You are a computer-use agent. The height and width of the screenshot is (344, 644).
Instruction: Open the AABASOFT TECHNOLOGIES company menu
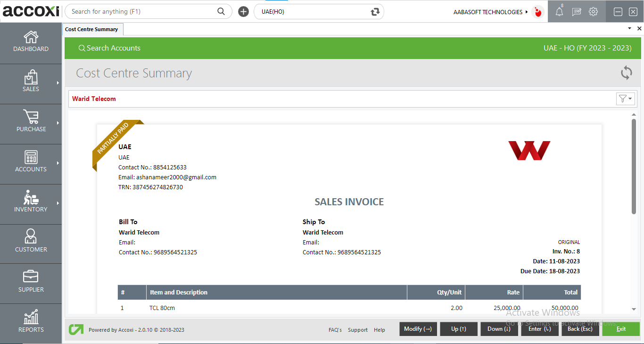(x=488, y=12)
